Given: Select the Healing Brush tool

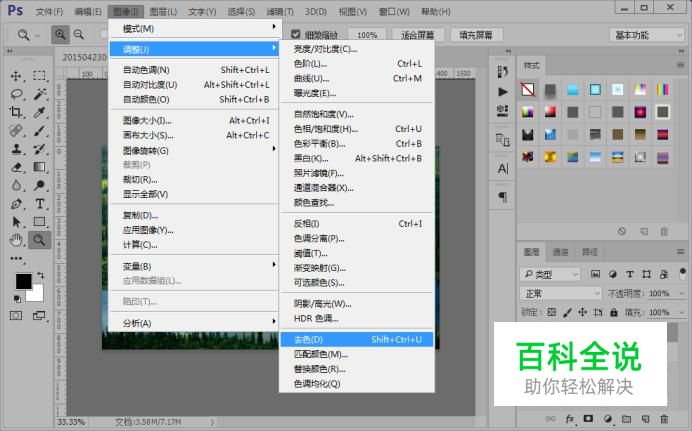Looking at the screenshot, I should pyautogui.click(x=16, y=131).
